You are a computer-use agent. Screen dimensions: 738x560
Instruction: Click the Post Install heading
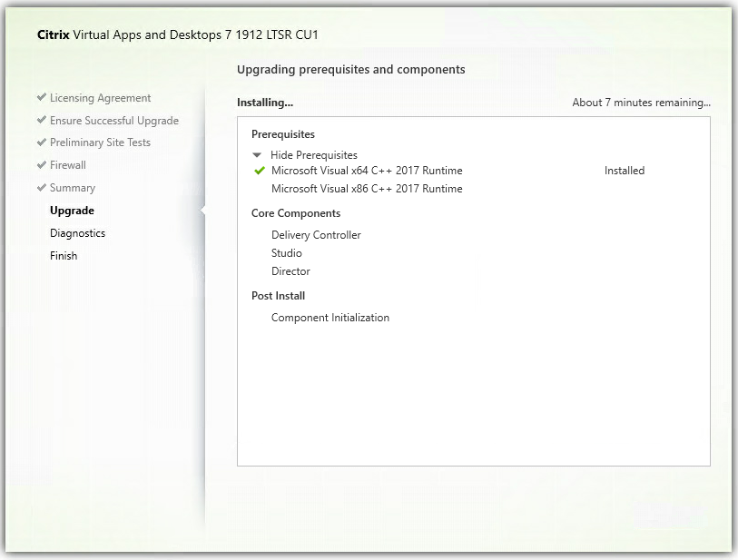pyautogui.click(x=278, y=296)
